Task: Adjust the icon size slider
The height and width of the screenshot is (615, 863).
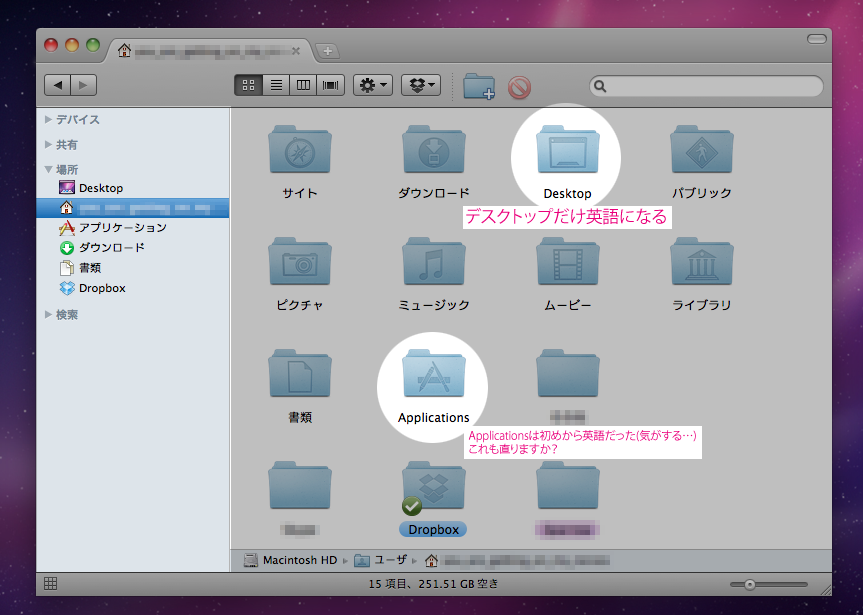Action: (x=749, y=583)
